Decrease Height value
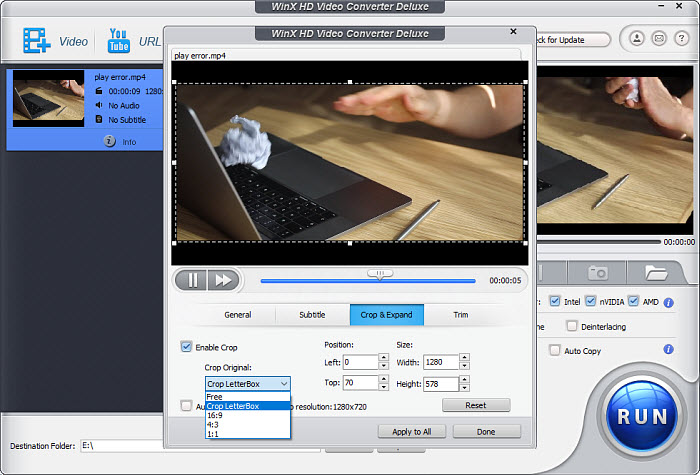The image size is (700, 475). click(x=464, y=388)
